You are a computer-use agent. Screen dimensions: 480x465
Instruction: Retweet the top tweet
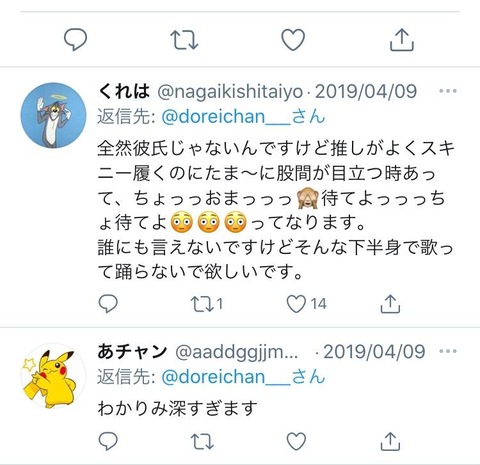[x=184, y=40]
